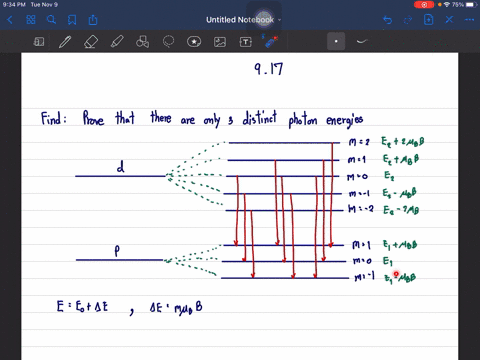480x360 pixels.
Task: Open the more options ellipsis menu
Action: [469, 20]
